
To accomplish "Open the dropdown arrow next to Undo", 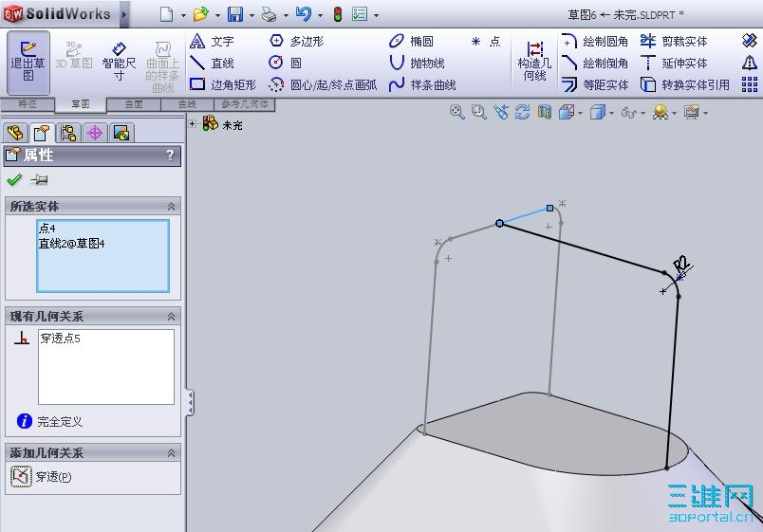I will [x=320, y=15].
